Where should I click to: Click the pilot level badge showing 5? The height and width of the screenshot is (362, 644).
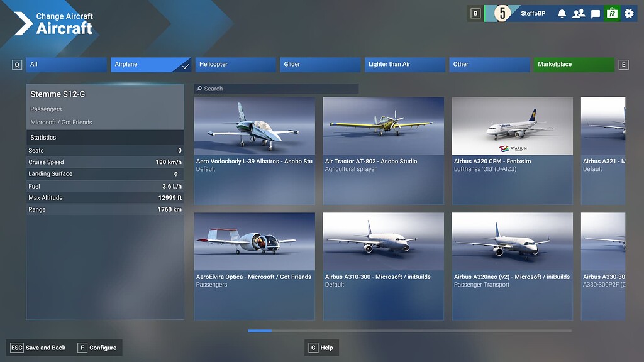coord(503,13)
